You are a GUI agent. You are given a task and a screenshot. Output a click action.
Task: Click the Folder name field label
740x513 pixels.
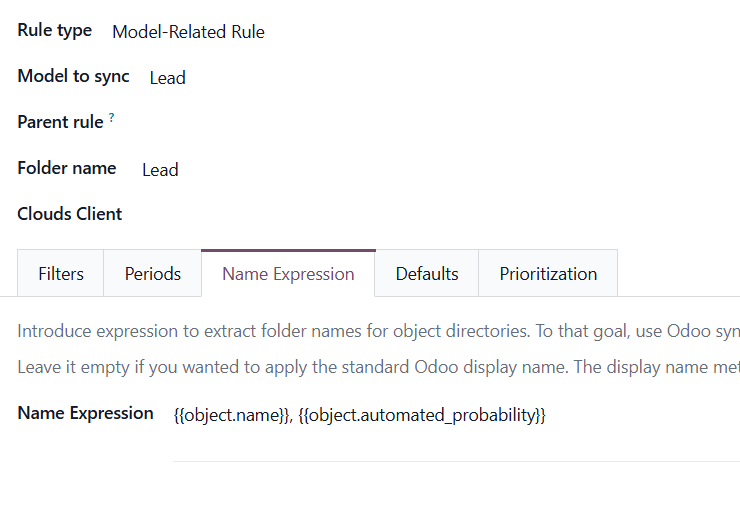(67, 169)
